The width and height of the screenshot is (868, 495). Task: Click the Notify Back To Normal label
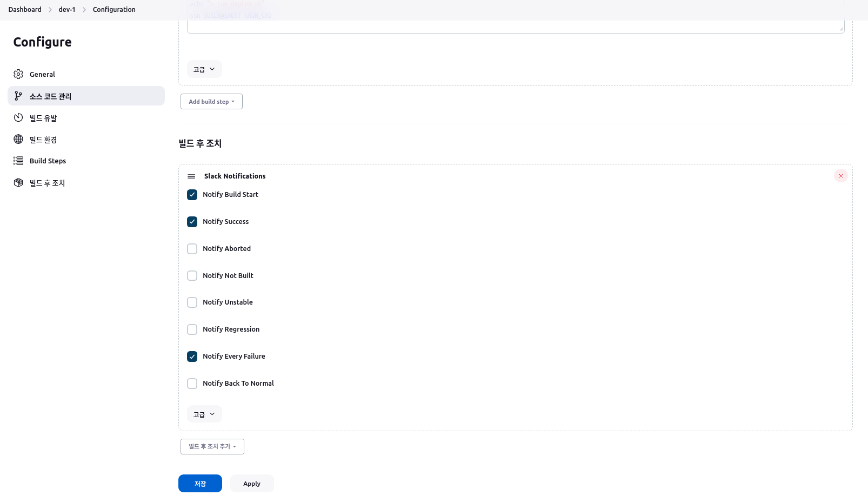(x=238, y=384)
